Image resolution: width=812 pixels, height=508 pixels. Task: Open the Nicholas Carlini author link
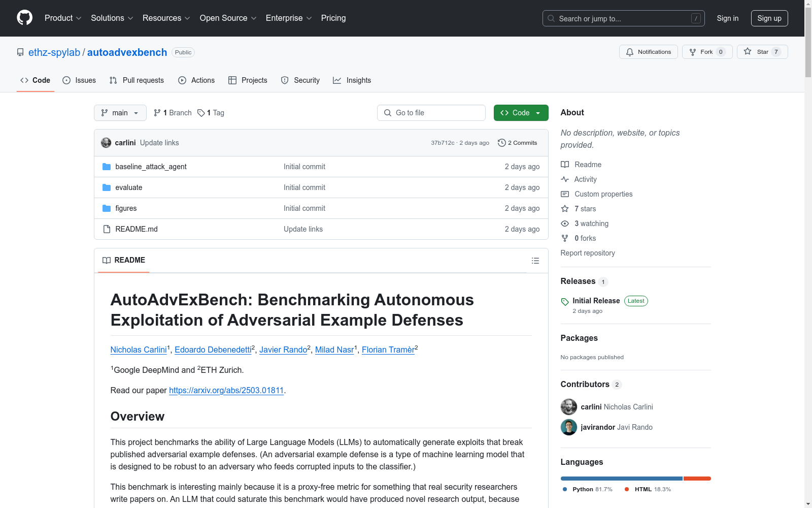click(139, 350)
